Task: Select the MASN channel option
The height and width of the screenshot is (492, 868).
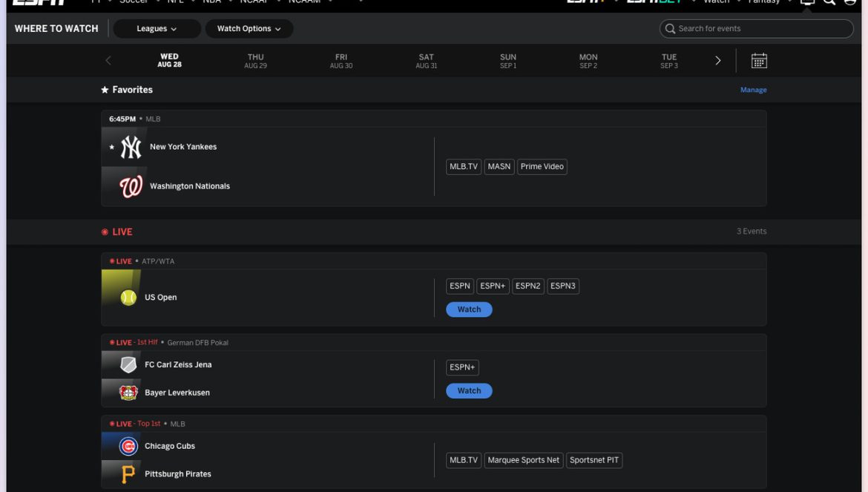Action: pos(499,166)
